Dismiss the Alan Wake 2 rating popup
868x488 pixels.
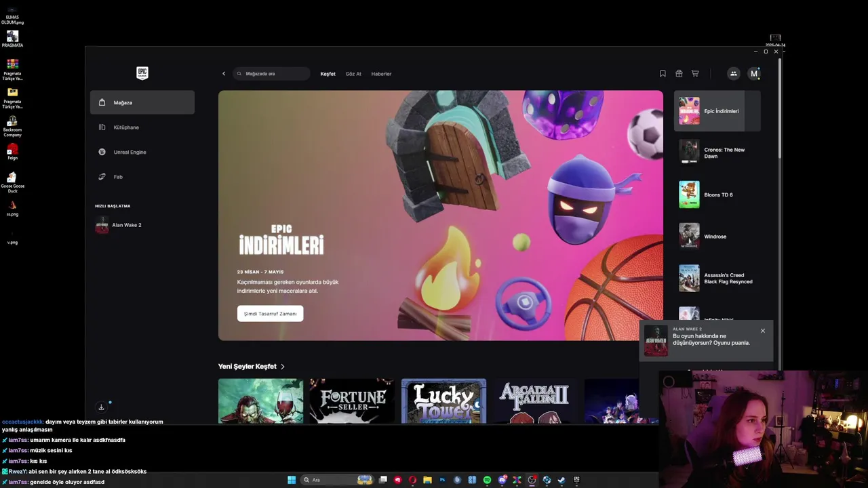click(x=762, y=331)
